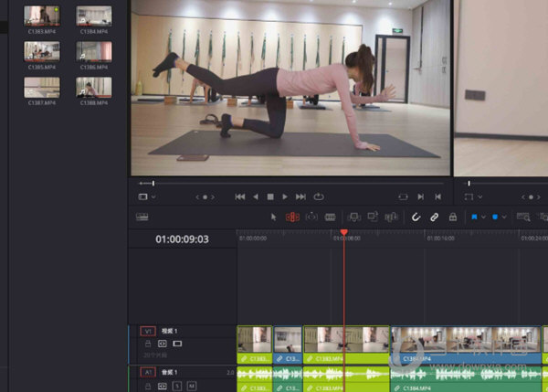This screenshot has width=548, height=392.
Task: Click previous-keyframe arrow under left viewer
Action: (x=197, y=197)
